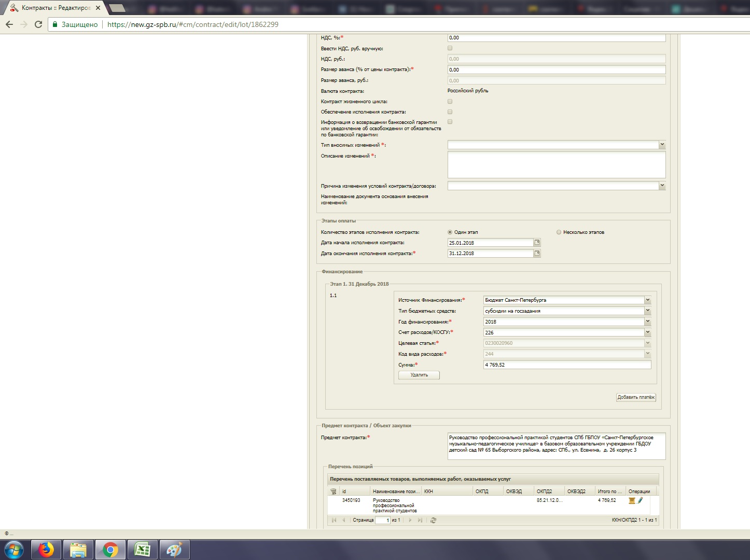Click the 'ОКВЭД2' column header

(x=580, y=491)
